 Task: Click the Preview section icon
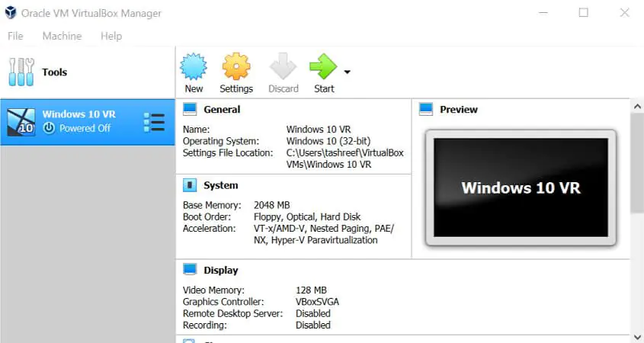(x=426, y=109)
